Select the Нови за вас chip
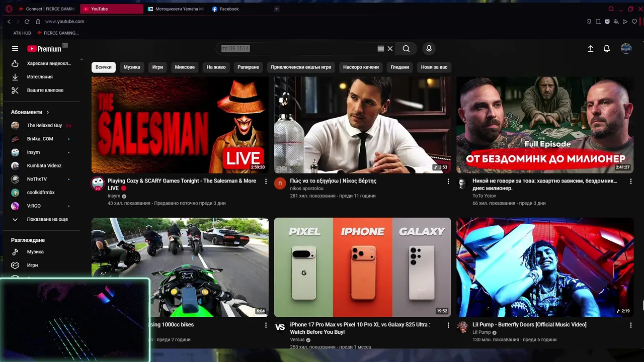 434,67
